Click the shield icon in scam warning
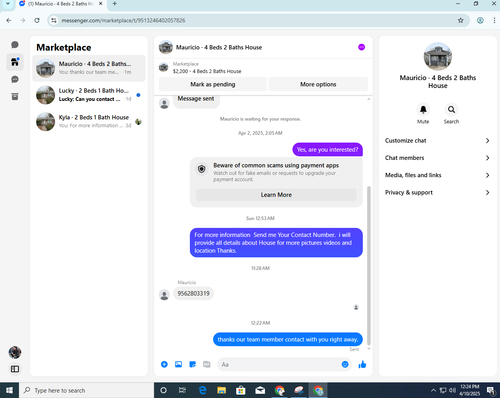Screen dimensions: 500x398 click(x=202, y=169)
